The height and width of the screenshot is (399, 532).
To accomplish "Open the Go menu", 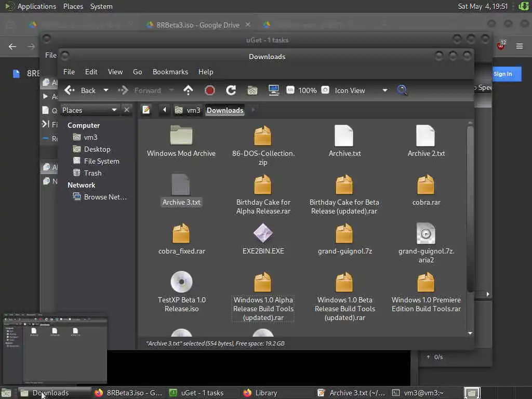I will coord(137,72).
